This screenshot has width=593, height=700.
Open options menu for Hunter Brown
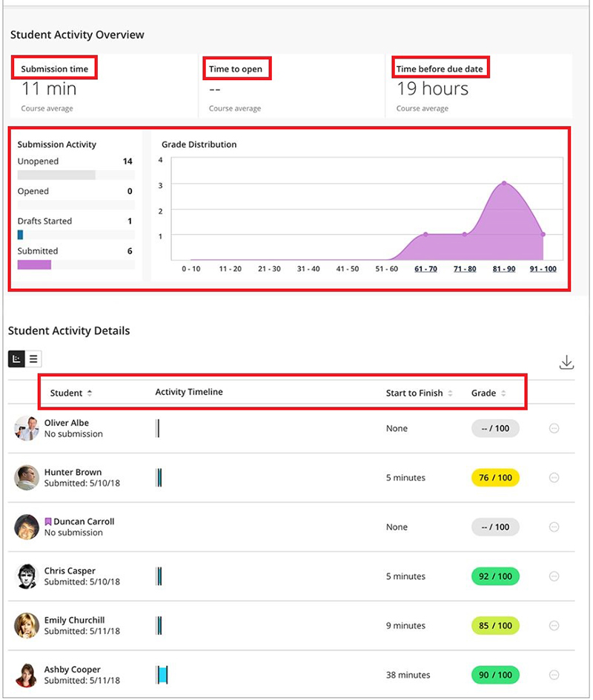click(x=554, y=478)
